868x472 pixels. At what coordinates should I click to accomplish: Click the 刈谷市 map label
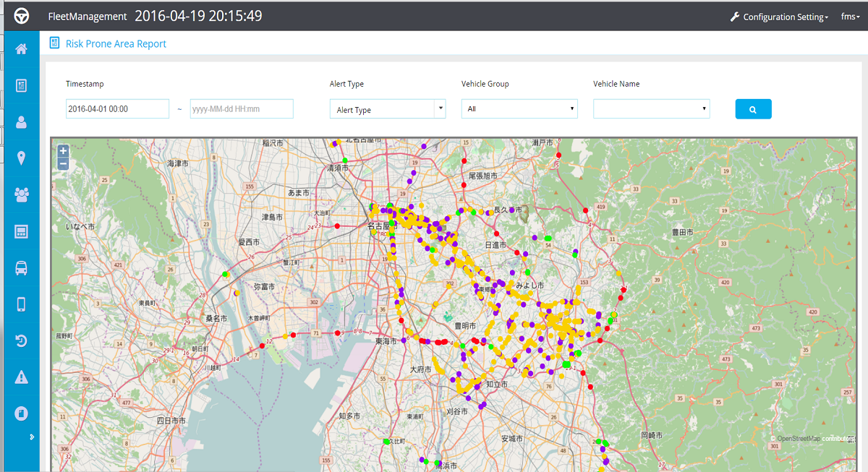tap(456, 411)
